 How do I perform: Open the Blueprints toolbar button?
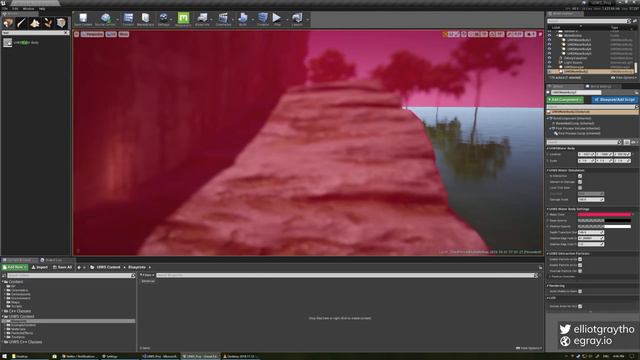202,19
